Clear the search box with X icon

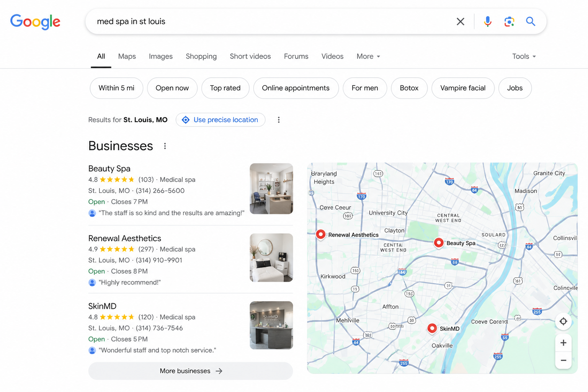pyautogui.click(x=460, y=21)
